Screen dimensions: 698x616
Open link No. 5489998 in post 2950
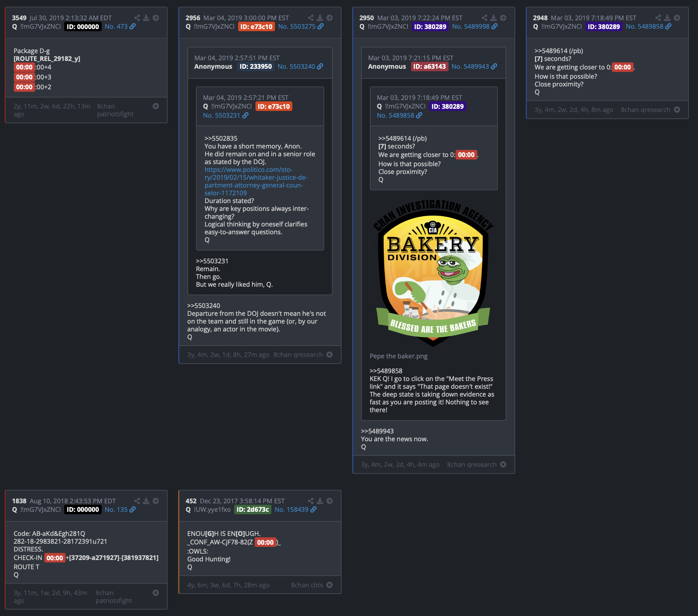(475, 26)
